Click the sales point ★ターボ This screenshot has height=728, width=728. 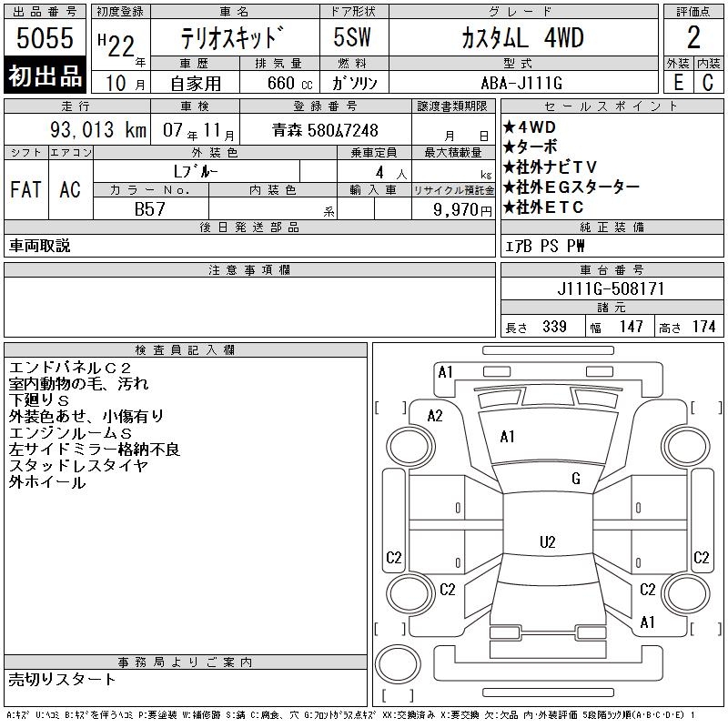(x=530, y=147)
